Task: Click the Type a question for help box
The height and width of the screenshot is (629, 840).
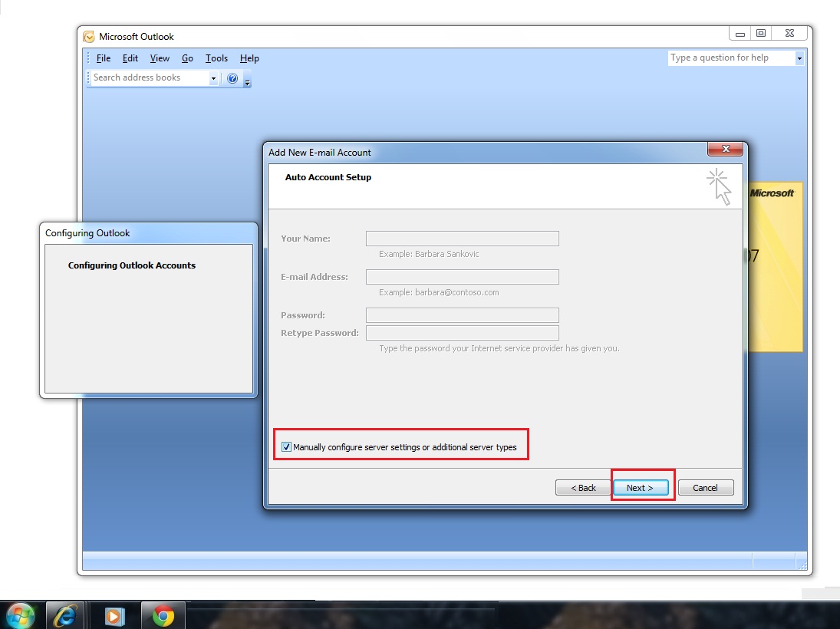Action: pyautogui.click(x=732, y=58)
